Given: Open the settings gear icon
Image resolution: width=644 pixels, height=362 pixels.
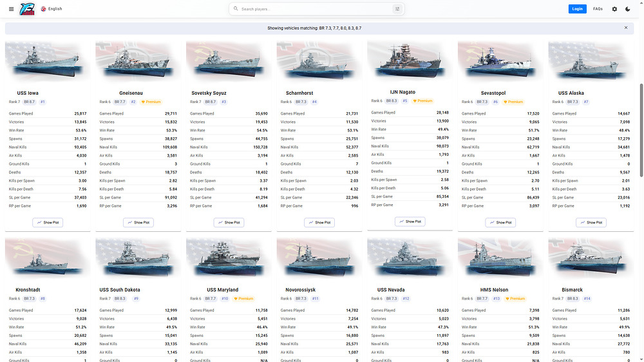Looking at the screenshot, I should pos(614,8).
